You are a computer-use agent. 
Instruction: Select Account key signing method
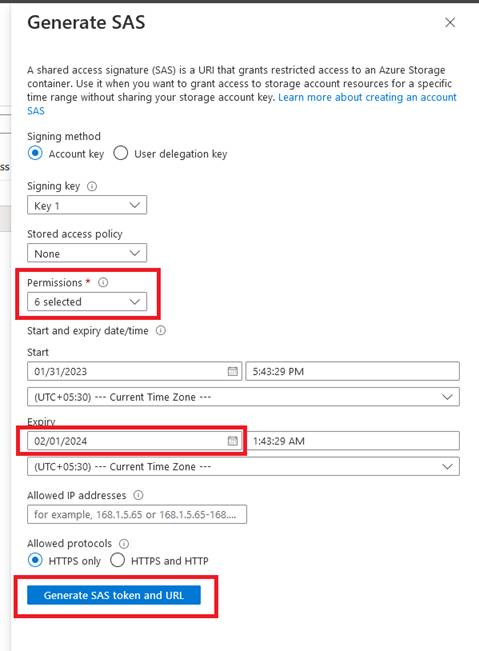35,153
